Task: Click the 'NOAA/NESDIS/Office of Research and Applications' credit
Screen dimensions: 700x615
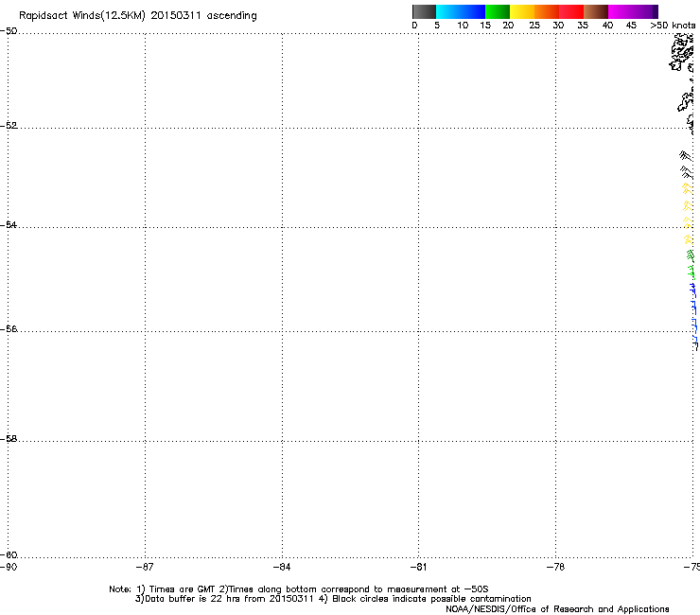Action: point(557,609)
